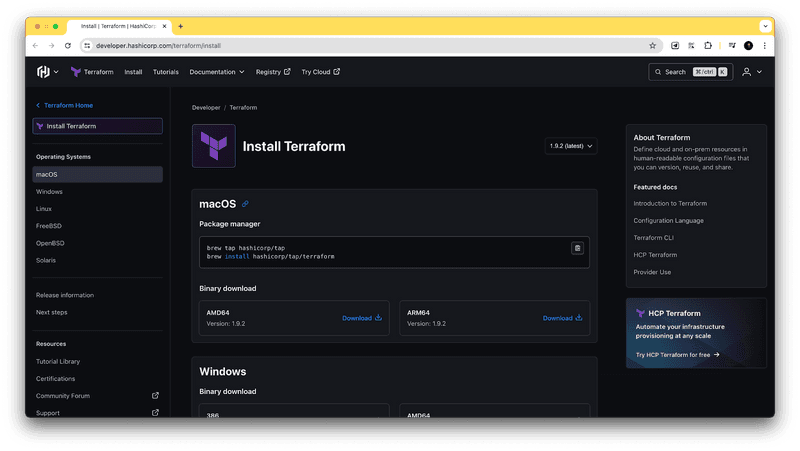Open a new browser tab
This screenshot has width=800, height=451.
click(181, 26)
